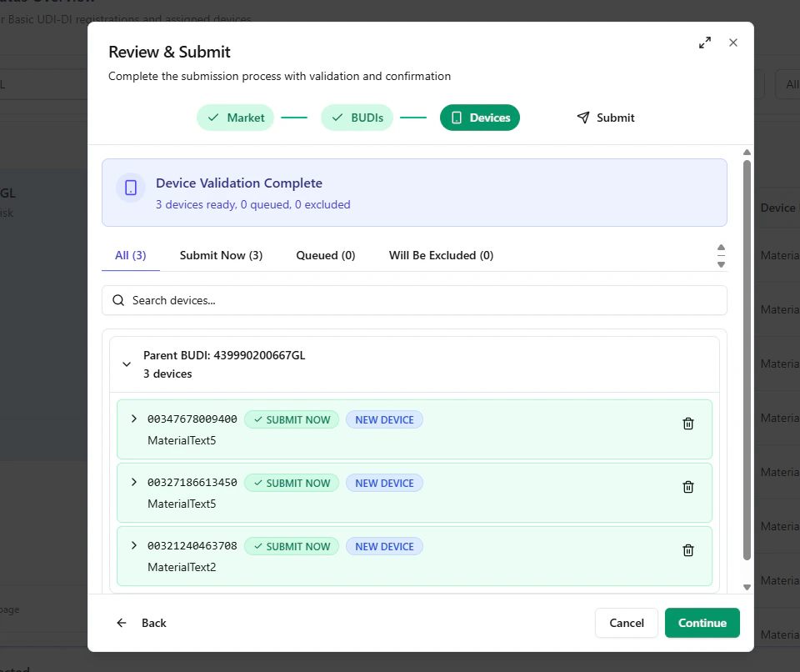Click the Device Validation Complete phone icon
Image resolution: width=800 pixels, height=672 pixels.
(x=130, y=188)
